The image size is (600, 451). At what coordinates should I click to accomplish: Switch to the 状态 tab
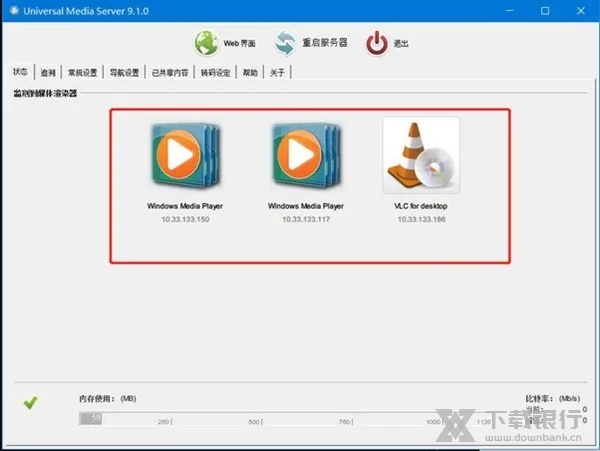(x=20, y=72)
